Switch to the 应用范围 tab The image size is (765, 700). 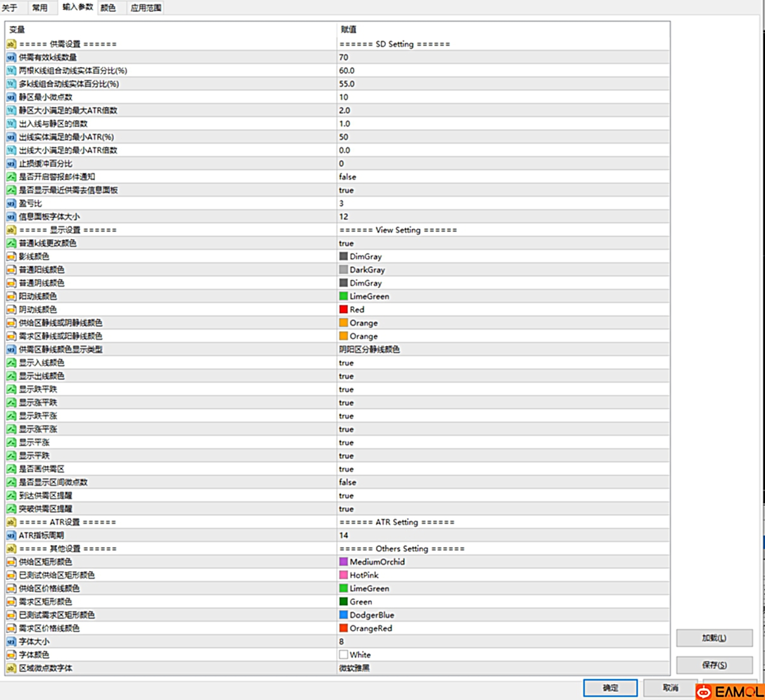tap(146, 8)
